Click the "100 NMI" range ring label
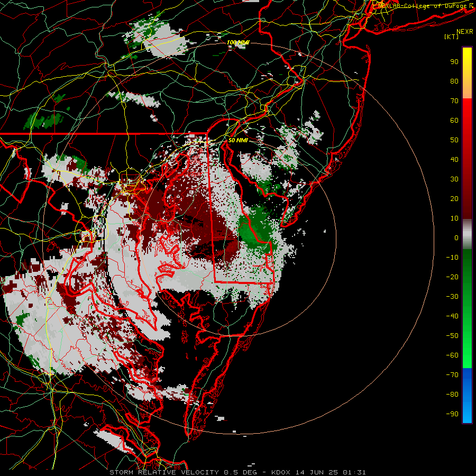This screenshot has width=476, height=476. coord(237,42)
